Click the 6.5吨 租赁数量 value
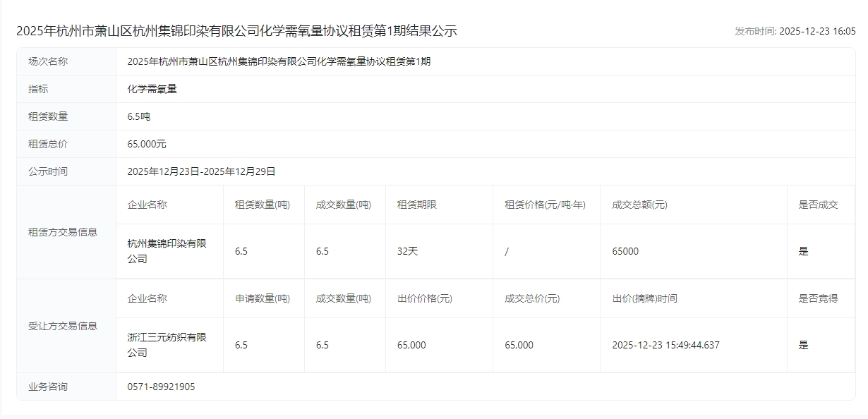This screenshot has width=868, height=419. click(139, 116)
